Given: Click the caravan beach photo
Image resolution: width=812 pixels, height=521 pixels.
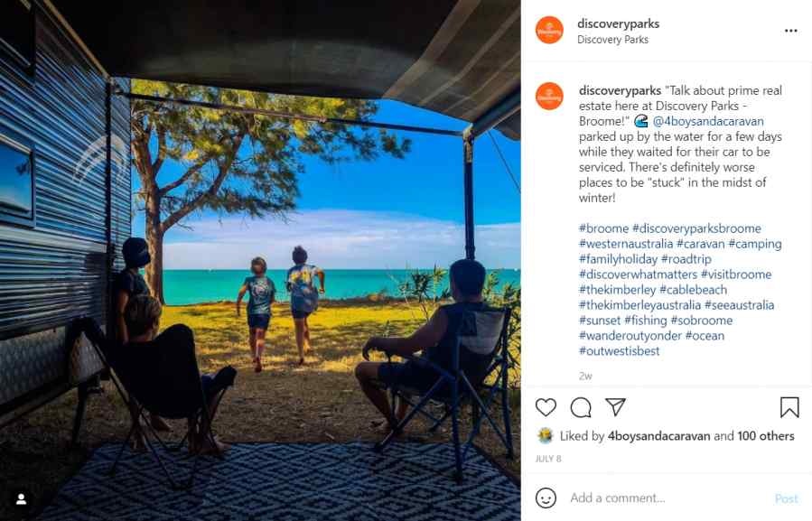Looking at the screenshot, I should [260, 260].
